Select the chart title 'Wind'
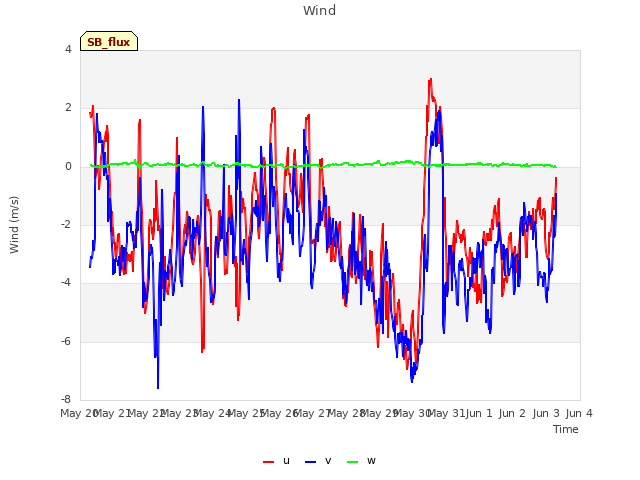This screenshot has width=640, height=480. (319, 10)
